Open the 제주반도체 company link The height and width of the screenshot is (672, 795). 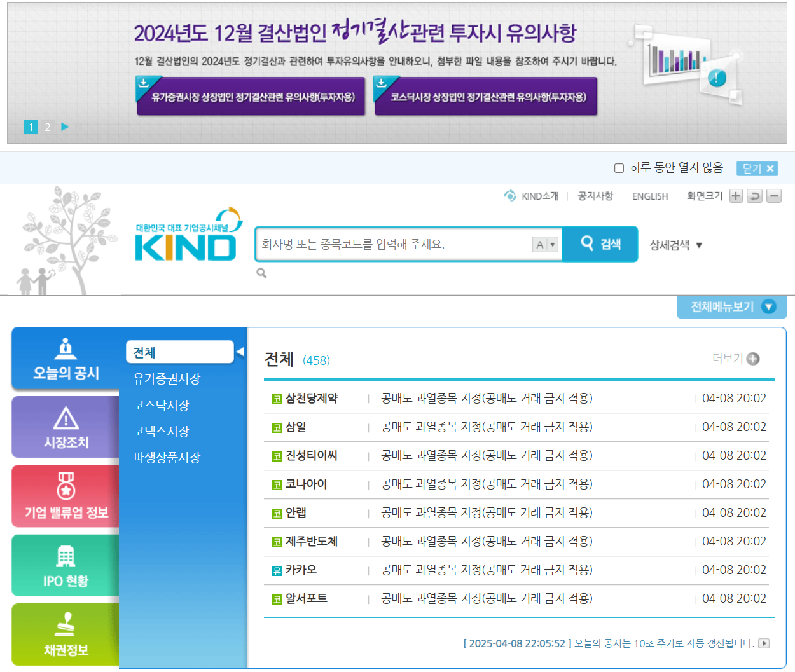point(312,542)
